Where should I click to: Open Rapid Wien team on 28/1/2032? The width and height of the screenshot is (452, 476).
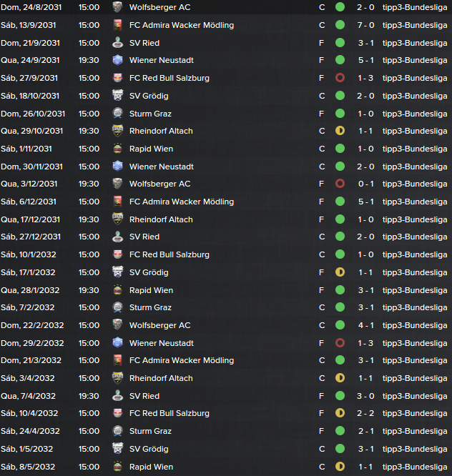pos(151,290)
